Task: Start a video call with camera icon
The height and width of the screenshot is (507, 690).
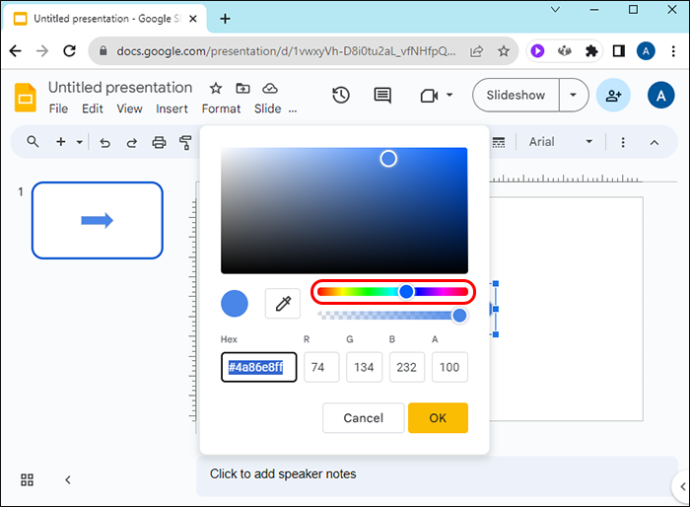Action: [429, 95]
